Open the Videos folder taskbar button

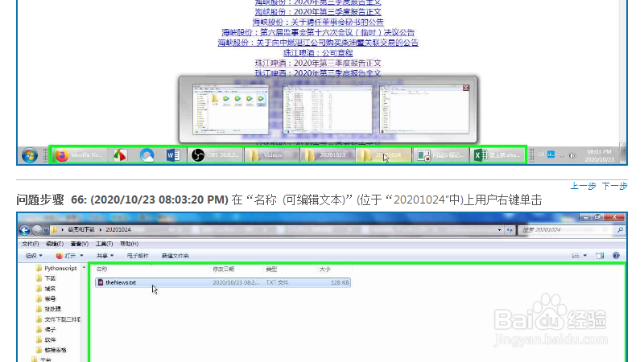click(x=272, y=155)
